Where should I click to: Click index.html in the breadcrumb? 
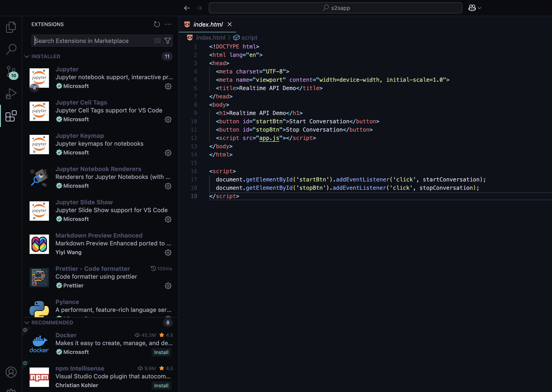coord(211,38)
